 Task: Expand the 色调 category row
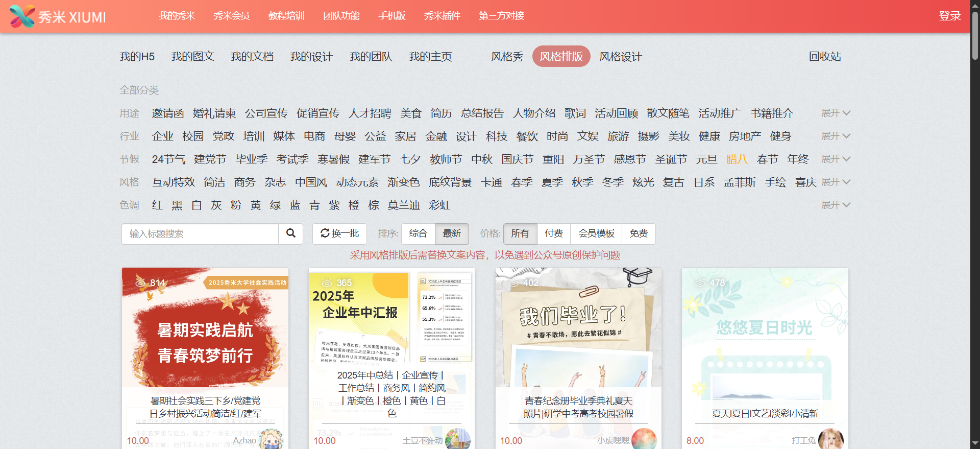[x=835, y=205]
